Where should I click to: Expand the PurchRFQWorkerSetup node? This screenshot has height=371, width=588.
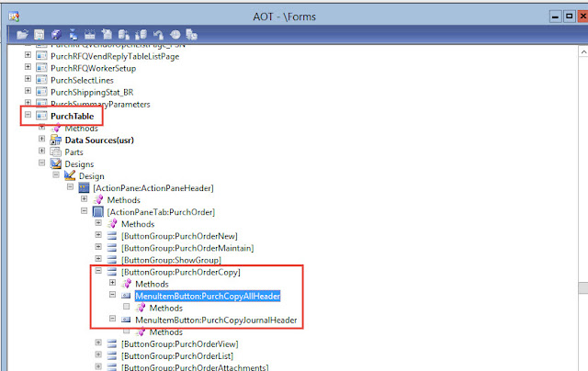click(x=28, y=67)
